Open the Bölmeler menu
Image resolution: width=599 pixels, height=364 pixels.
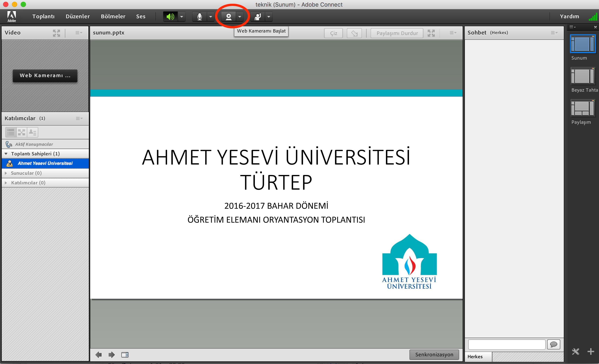(x=113, y=16)
